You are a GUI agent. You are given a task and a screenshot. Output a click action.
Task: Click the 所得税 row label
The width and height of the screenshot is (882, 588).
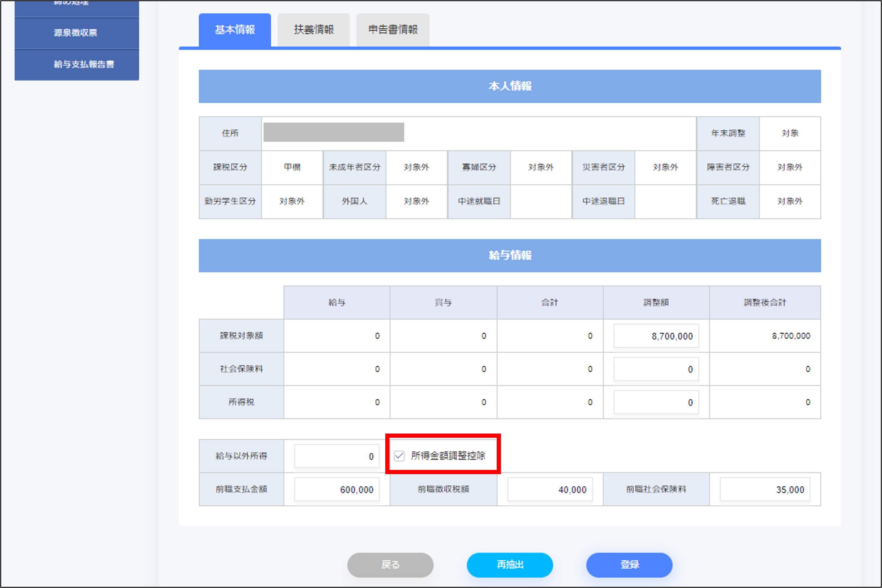click(242, 402)
